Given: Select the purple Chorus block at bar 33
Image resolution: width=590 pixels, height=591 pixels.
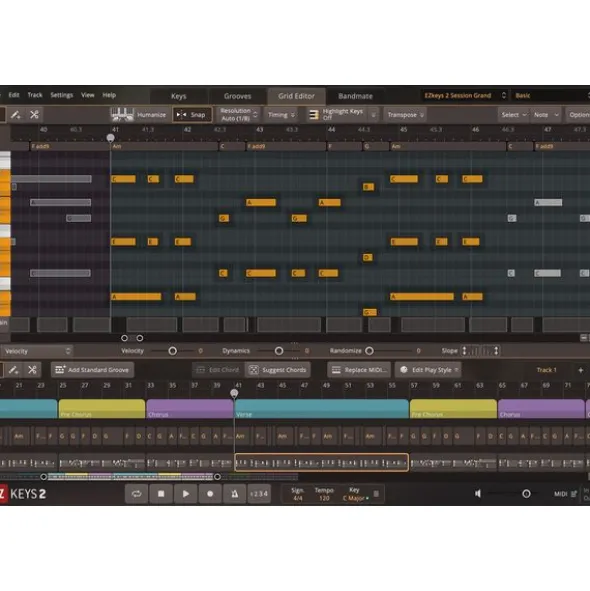Looking at the screenshot, I should point(190,409).
